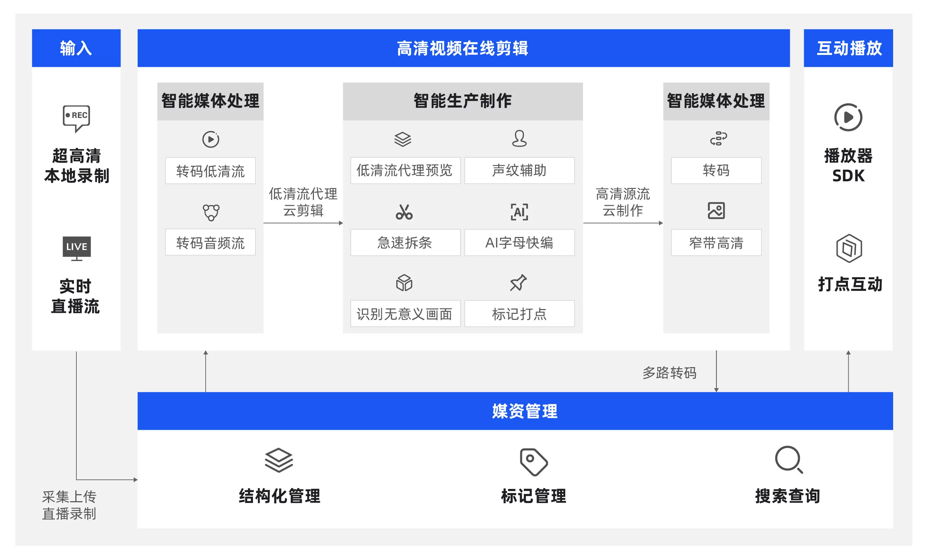Click the 输入 header block
Image resolution: width=925 pixels, height=560 pixels.
76,48
